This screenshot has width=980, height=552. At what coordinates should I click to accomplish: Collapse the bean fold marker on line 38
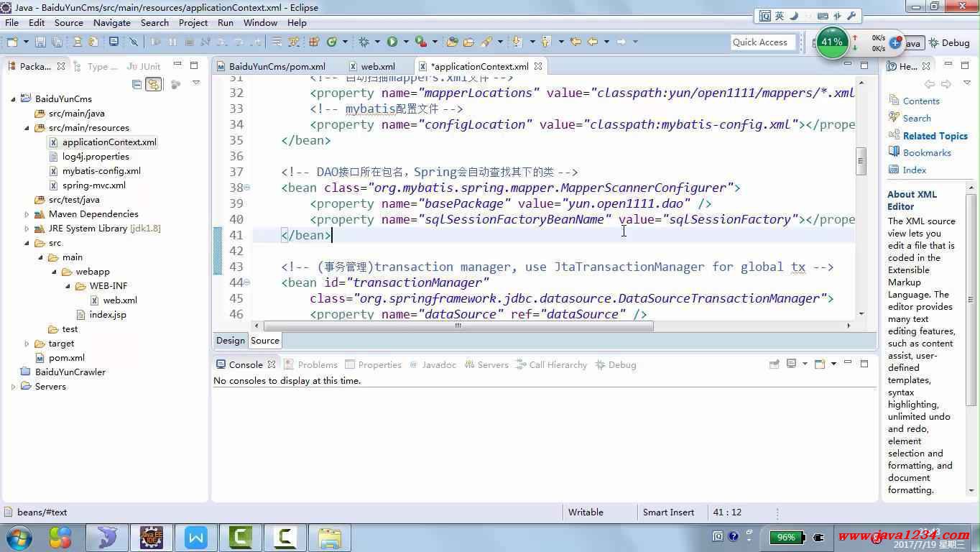(x=248, y=188)
